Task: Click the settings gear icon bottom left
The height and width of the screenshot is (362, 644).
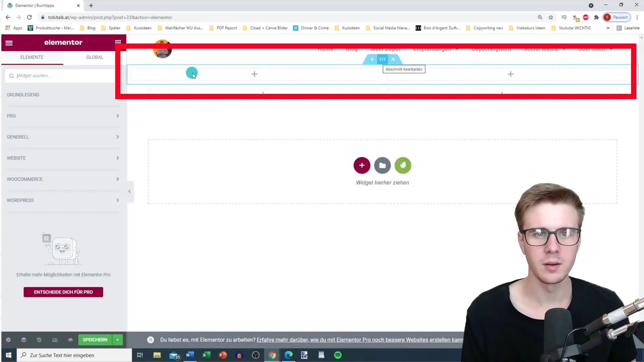Action: (x=8, y=340)
